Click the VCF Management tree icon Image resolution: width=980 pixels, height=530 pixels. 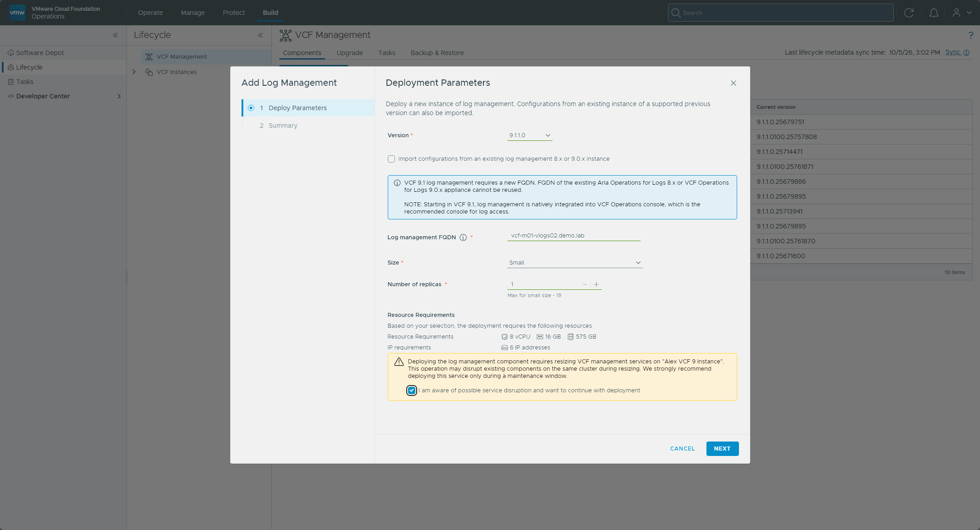pyautogui.click(x=149, y=57)
